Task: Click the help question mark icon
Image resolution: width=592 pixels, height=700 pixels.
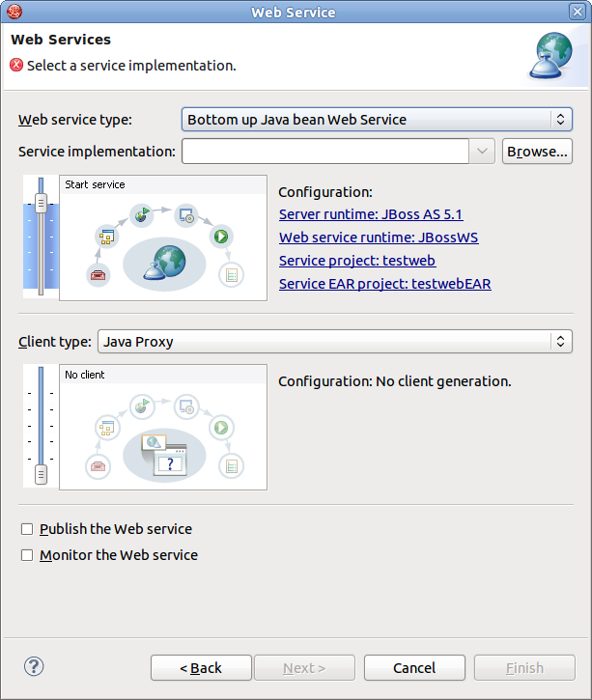Action: click(x=34, y=666)
